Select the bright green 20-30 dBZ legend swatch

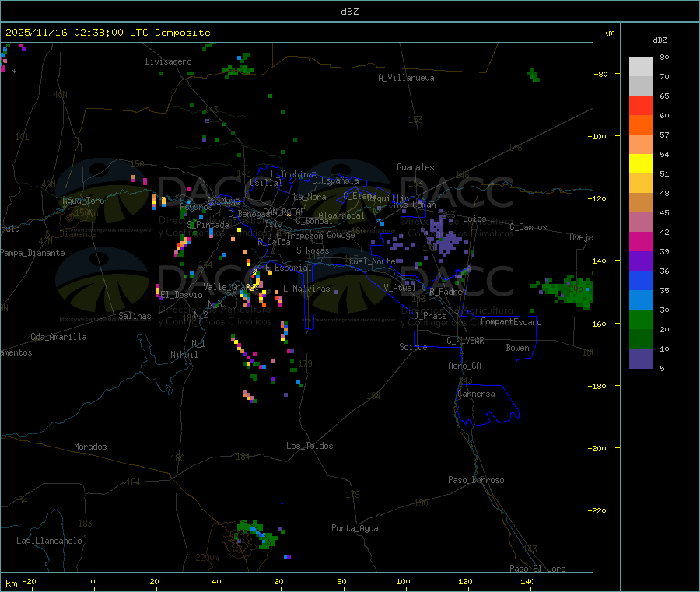tap(641, 319)
